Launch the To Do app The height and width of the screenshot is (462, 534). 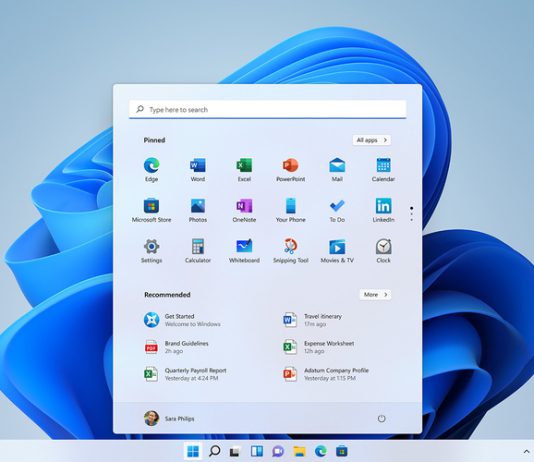(337, 210)
